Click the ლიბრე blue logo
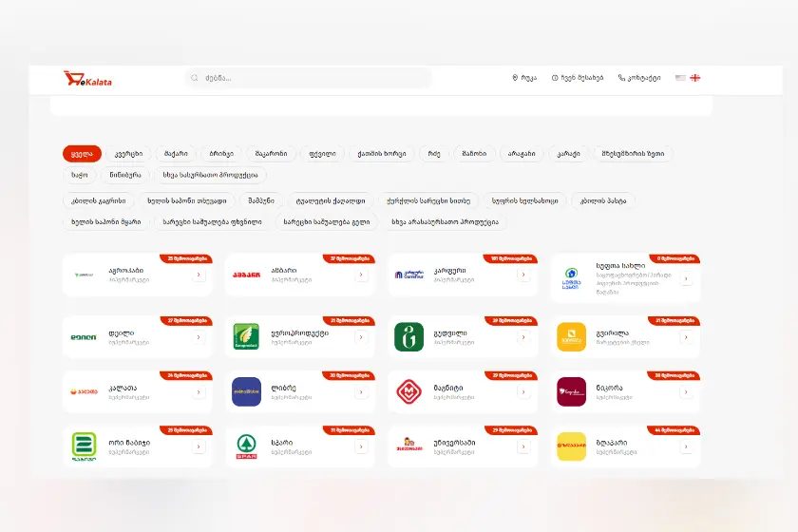This screenshot has width=798, height=532. (246, 392)
